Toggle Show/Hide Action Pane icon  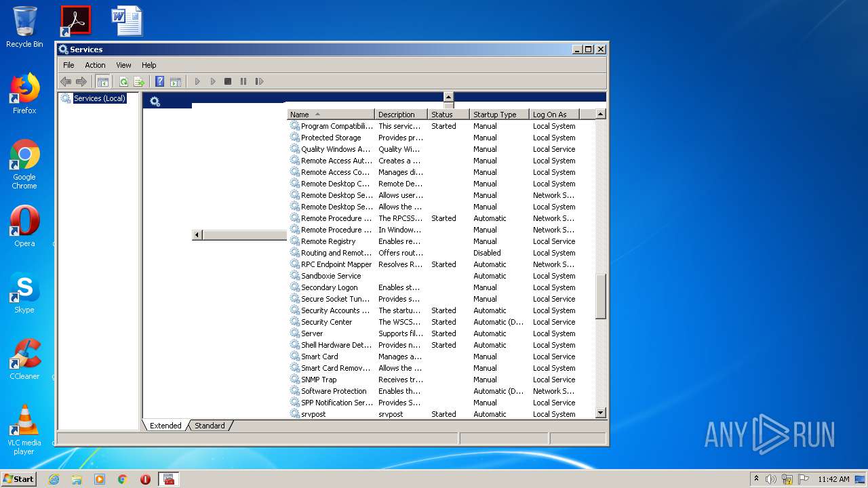click(x=176, y=81)
